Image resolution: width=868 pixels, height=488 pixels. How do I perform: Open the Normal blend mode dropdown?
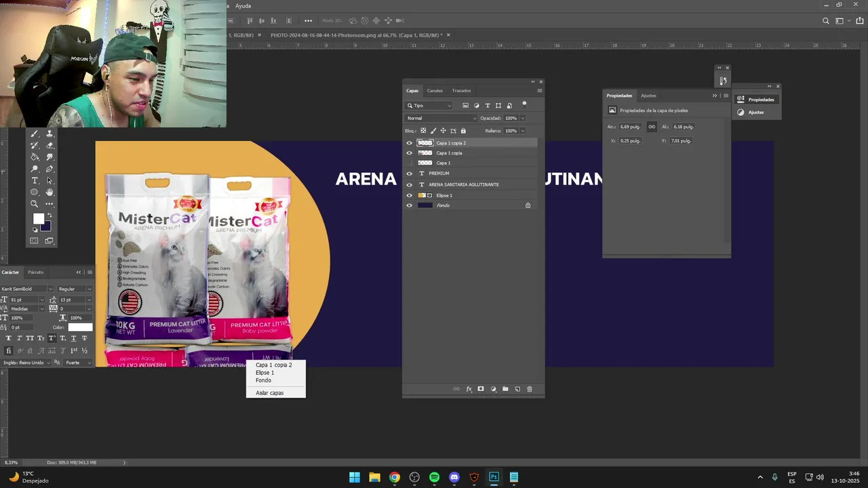point(441,118)
